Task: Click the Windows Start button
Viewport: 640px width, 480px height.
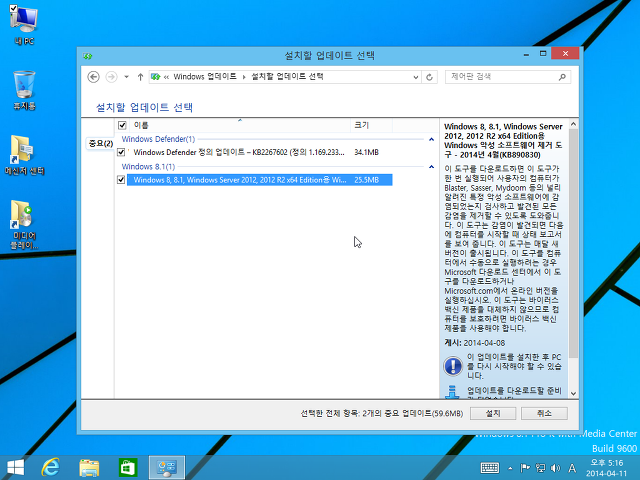Action: coord(16,468)
